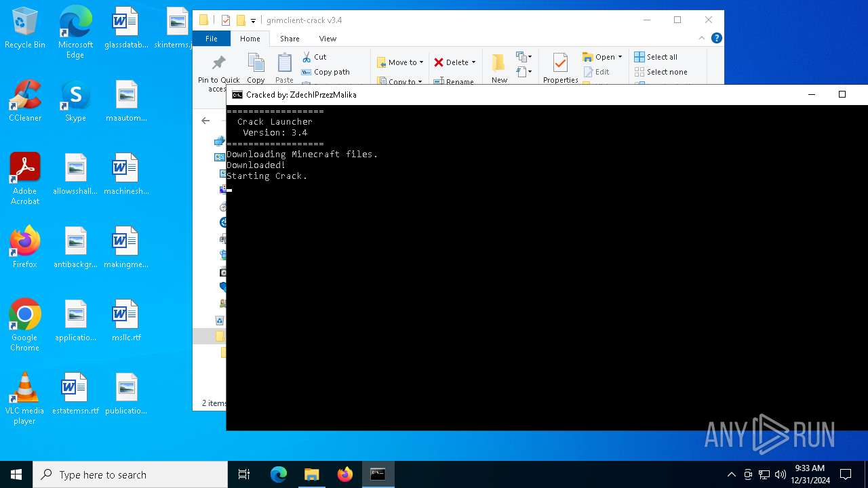Open Move to dropdown in Explorer
Screen dimensions: 868x488
pos(400,62)
